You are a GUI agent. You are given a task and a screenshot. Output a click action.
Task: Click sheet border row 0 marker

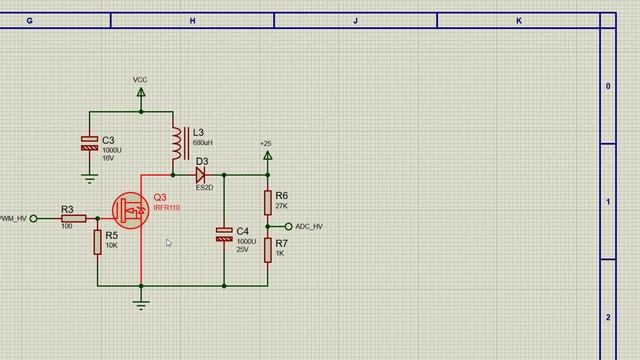[608, 86]
